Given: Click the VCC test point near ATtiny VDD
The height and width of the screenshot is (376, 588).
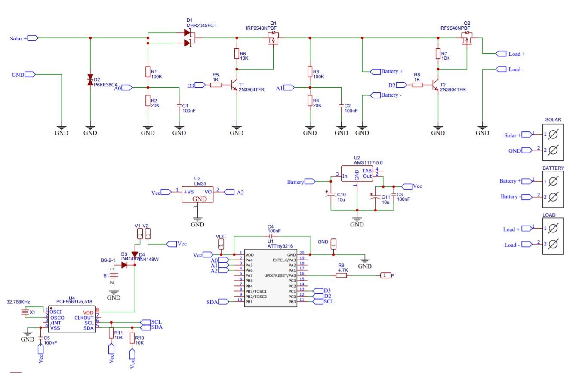Looking at the screenshot, I should [x=221, y=244].
